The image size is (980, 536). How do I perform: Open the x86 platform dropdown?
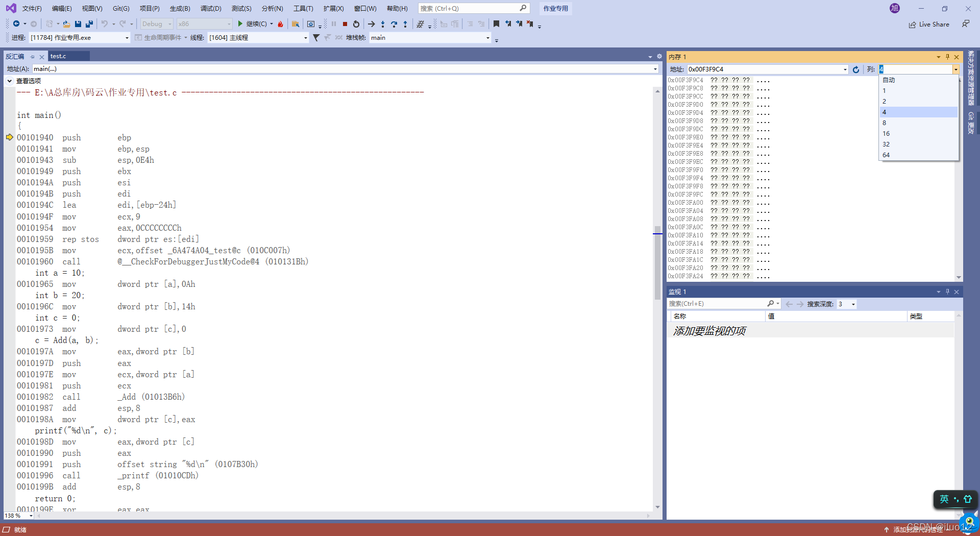pyautogui.click(x=205, y=24)
